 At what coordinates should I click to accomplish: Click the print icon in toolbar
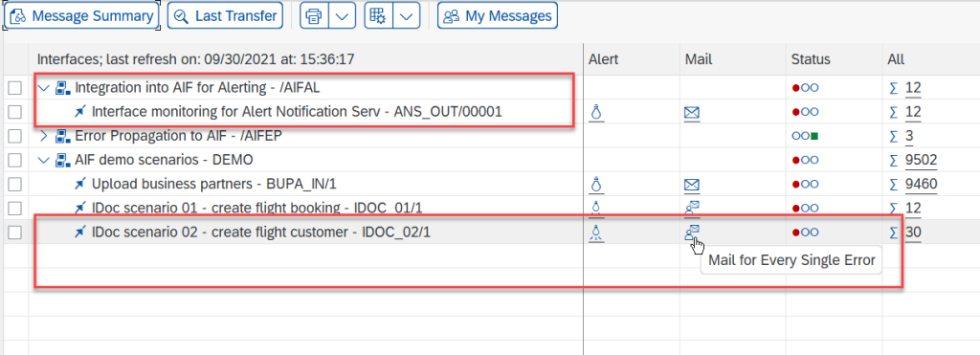314,16
